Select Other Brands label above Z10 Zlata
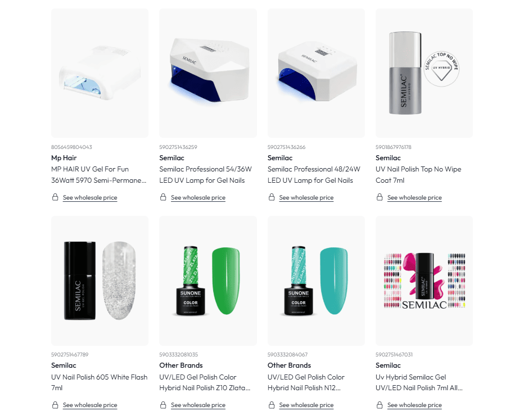This screenshot has width=528, height=420. click(x=181, y=365)
